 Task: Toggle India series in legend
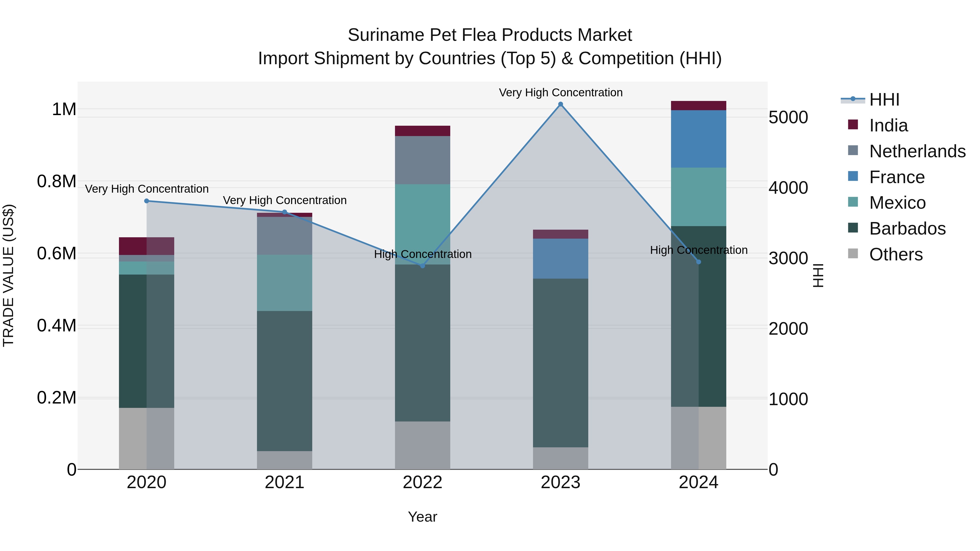click(878, 125)
